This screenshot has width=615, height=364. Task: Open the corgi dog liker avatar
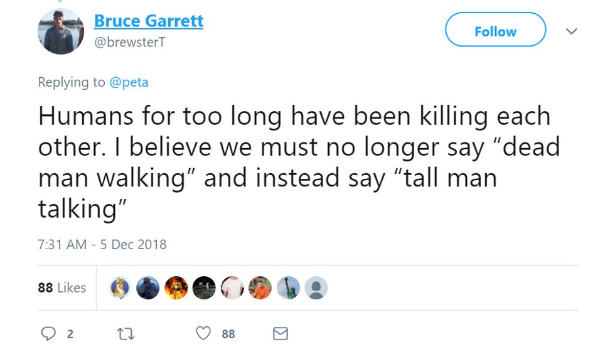coord(120,288)
